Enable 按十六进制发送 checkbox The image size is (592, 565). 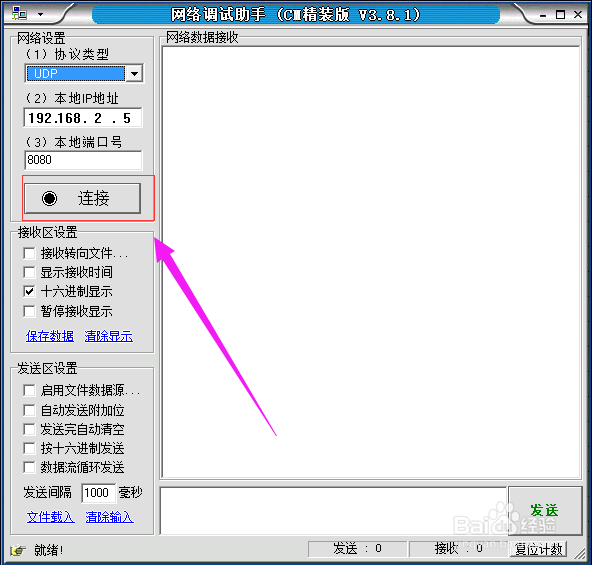point(29,448)
